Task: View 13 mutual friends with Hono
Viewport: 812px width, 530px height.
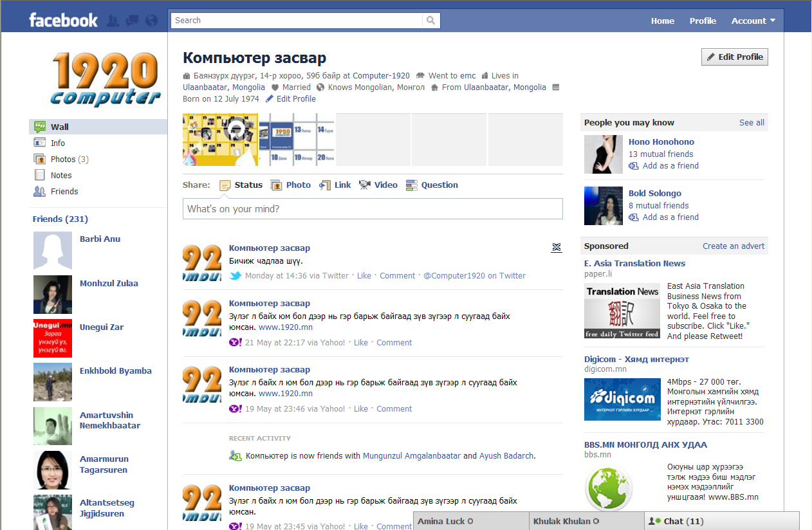Action: pyautogui.click(x=661, y=154)
